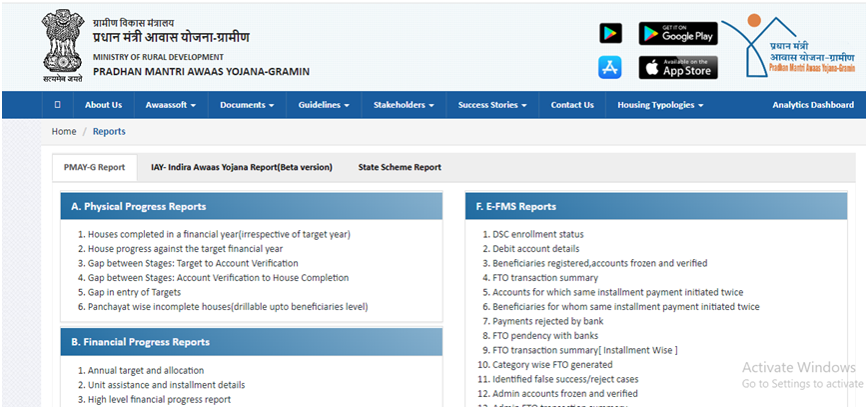
Task: Open the About Us page
Action: [x=104, y=105]
